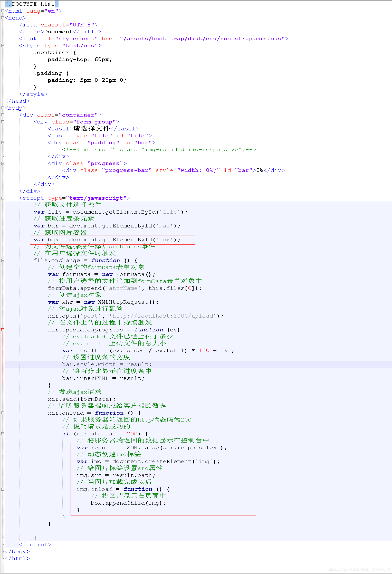Image resolution: width=392 pixels, height=574 pixels.
Task: Click the bootstrap.min.css link href line
Action: pyautogui.click(x=154, y=39)
